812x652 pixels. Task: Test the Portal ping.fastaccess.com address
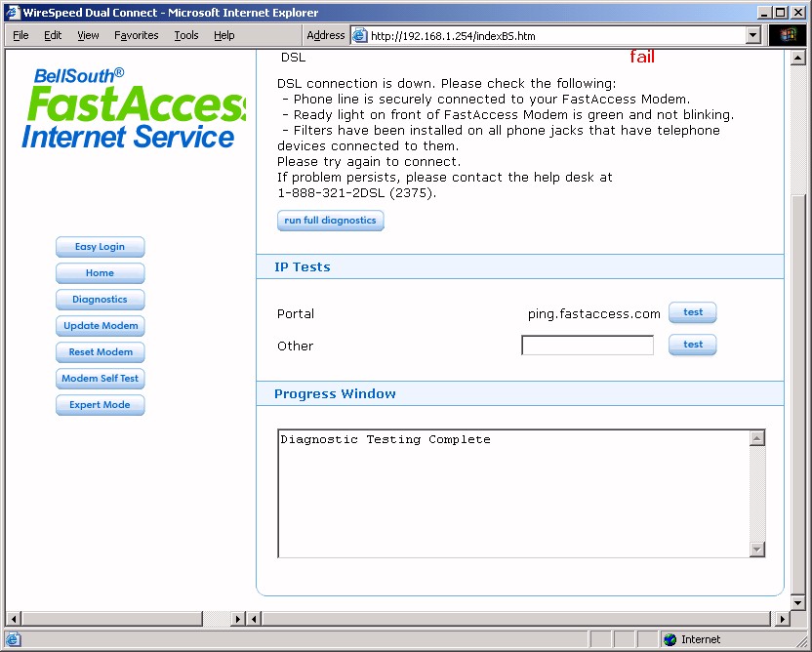[692, 312]
